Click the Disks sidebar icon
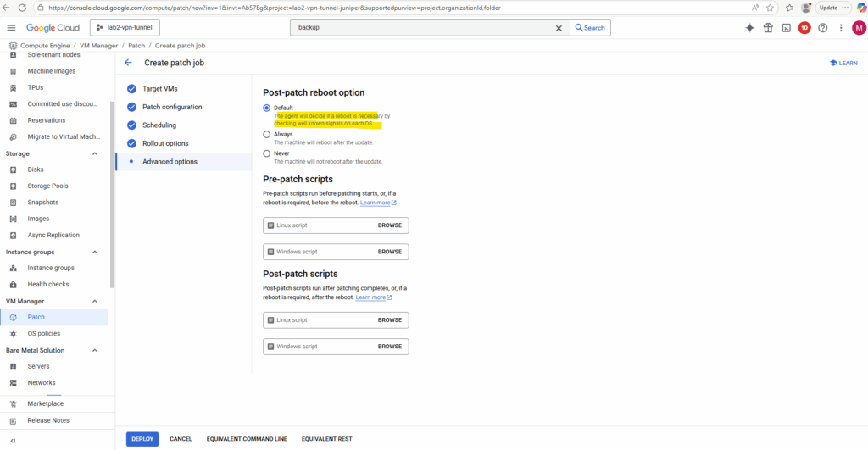 pos(14,169)
